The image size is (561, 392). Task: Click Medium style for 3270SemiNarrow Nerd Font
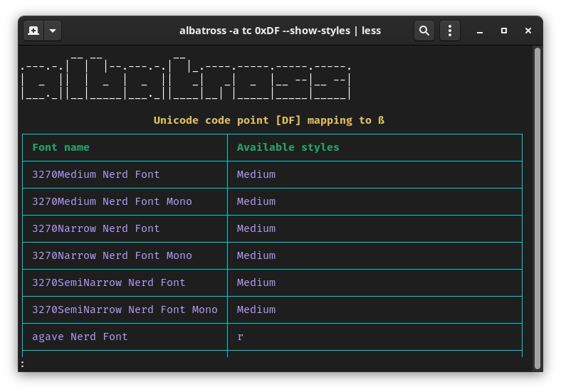coord(256,282)
